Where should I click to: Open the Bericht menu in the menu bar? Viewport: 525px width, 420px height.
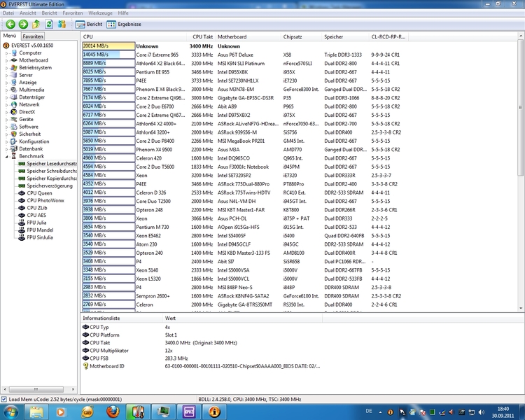(49, 13)
